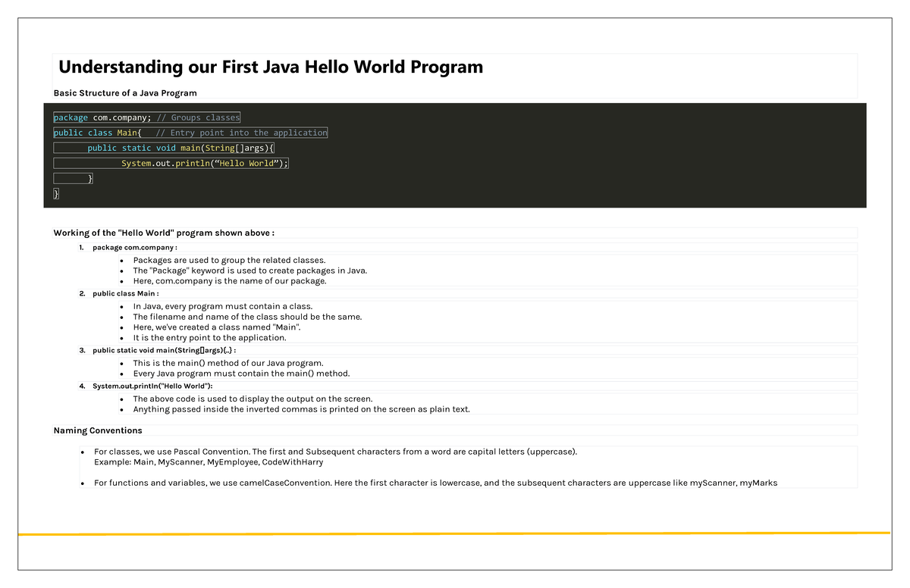Click the 'Basic Structure of a Java Program' subheading
The width and height of the screenshot is (910, 588).
125,93
